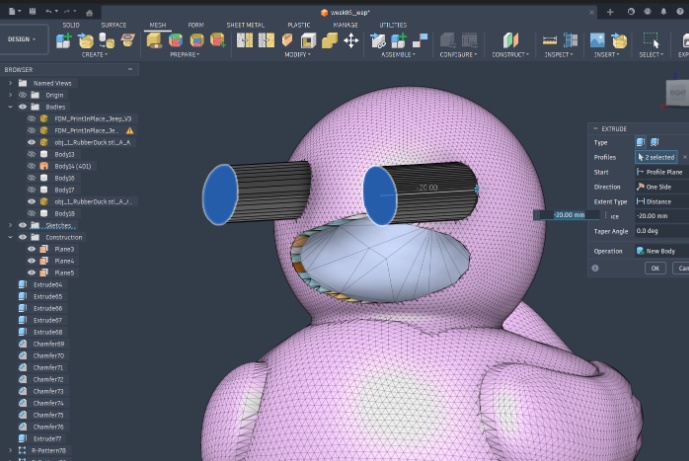Click the Distance -20.00 mm field in dialog

tap(662, 216)
